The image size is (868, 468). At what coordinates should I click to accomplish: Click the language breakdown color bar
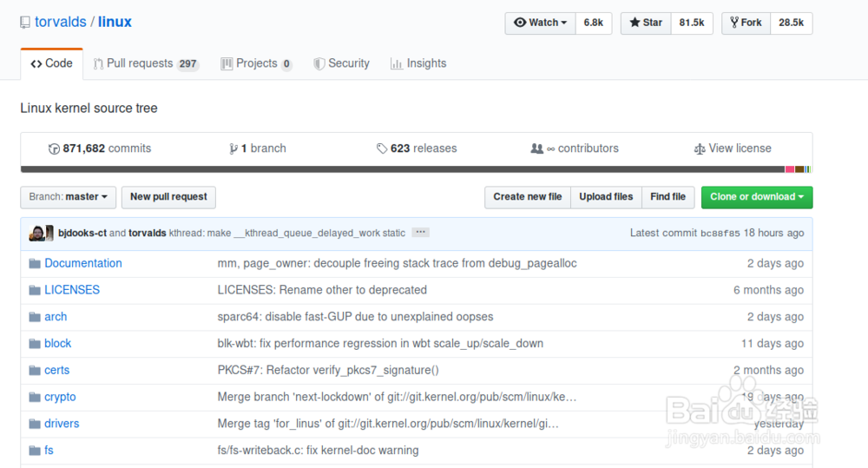tap(417, 169)
